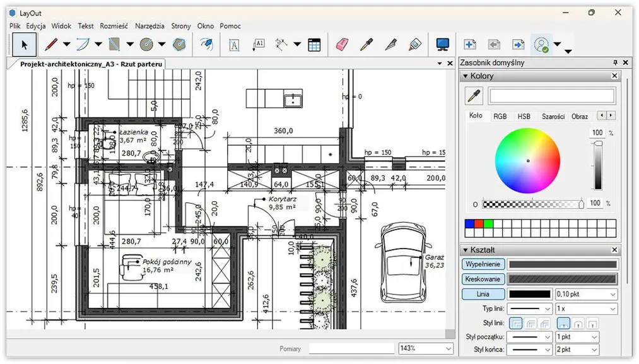639x364 pixels.
Task: Click the eyedropper in Kolory panel
Action: point(474,96)
